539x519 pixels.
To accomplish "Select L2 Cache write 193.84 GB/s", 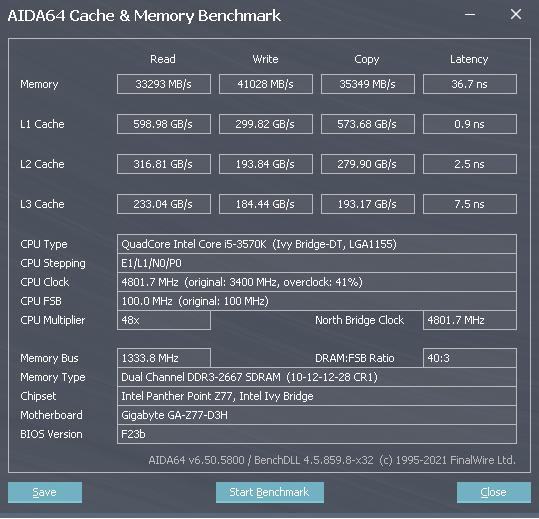I will (x=266, y=164).
